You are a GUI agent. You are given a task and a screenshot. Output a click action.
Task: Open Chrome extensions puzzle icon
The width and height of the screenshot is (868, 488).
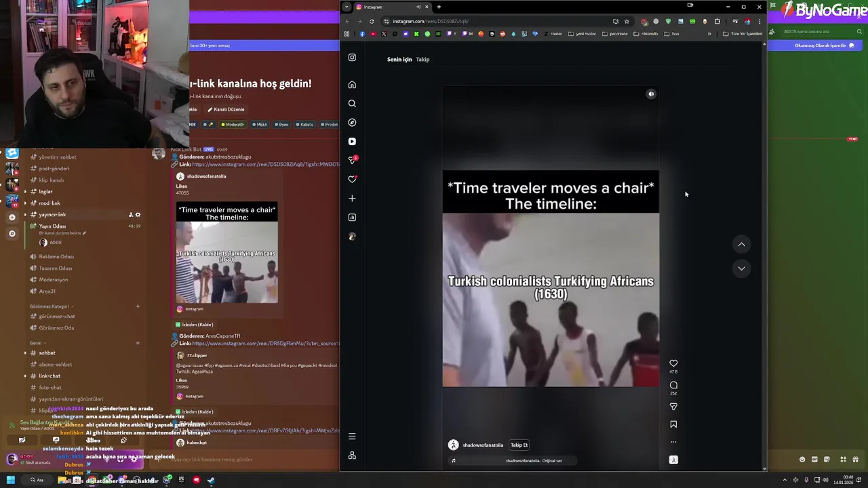tap(717, 21)
